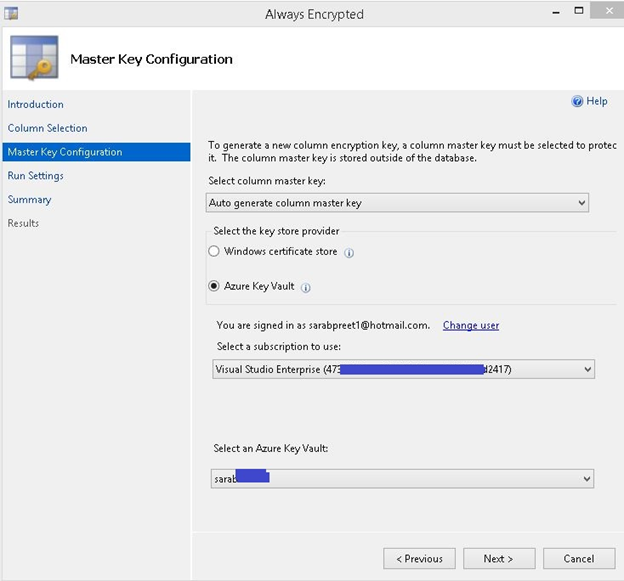Go to the Introduction step
624x581 pixels.
point(35,104)
